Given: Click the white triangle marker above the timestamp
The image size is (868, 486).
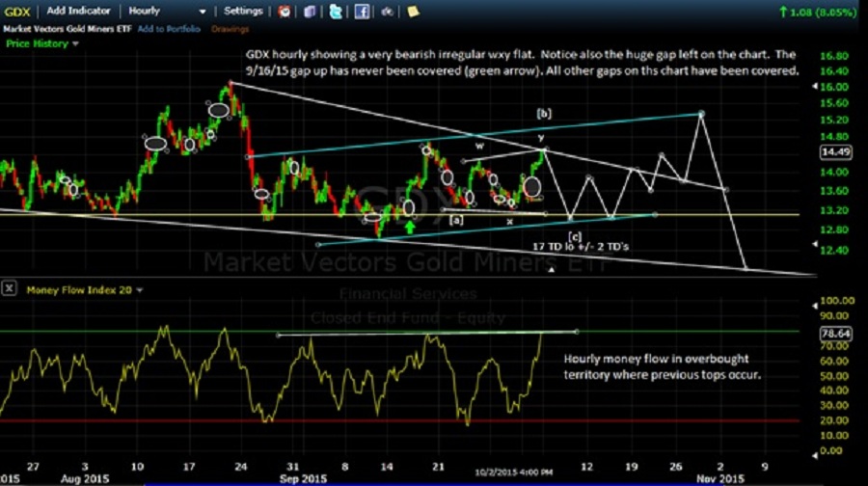Looking at the screenshot, I should [551, 270].
